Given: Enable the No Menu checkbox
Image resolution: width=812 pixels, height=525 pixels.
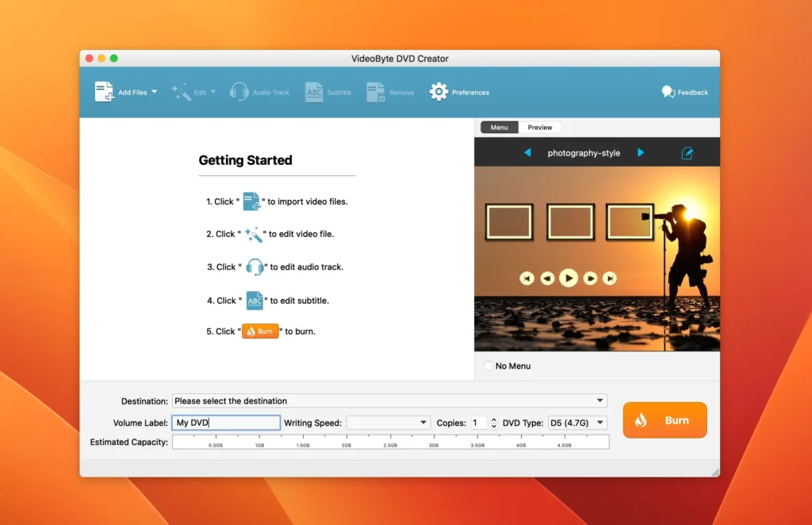Looking at the screenshot, I should [x=488, y=366].
